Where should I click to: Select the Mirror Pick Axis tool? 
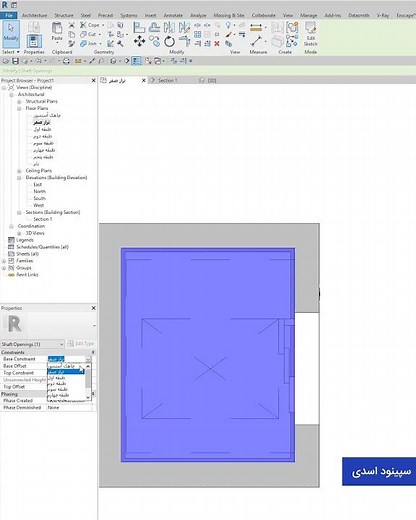[x=169, y=27]
